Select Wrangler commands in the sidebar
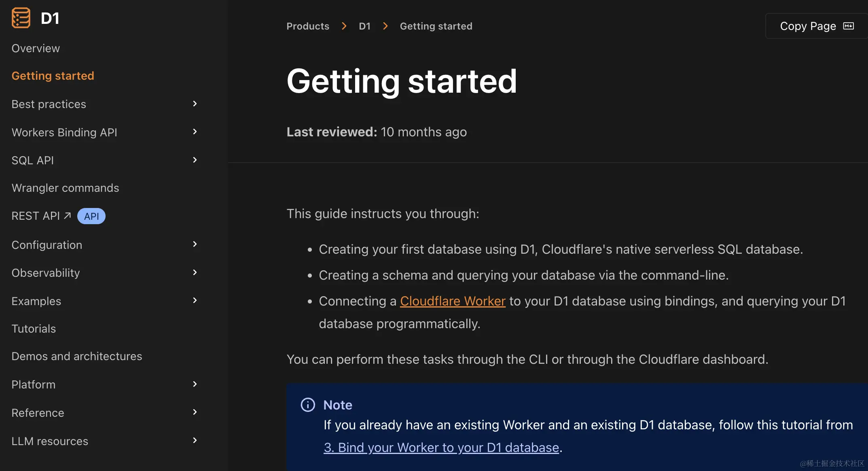Image resolution: width=868 pixels, height=471 pixels. [x=65, y=187]
